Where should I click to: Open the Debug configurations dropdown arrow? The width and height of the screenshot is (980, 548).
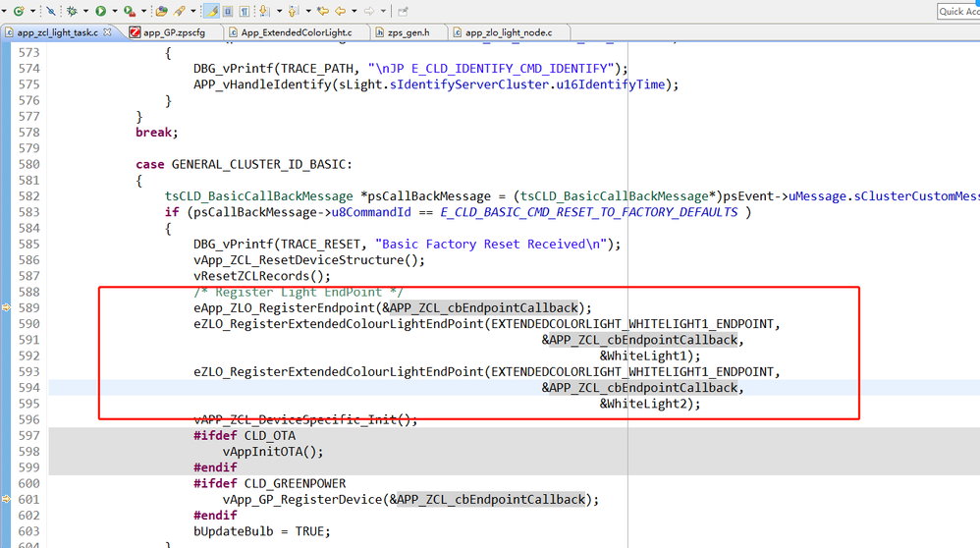(85, 11)
